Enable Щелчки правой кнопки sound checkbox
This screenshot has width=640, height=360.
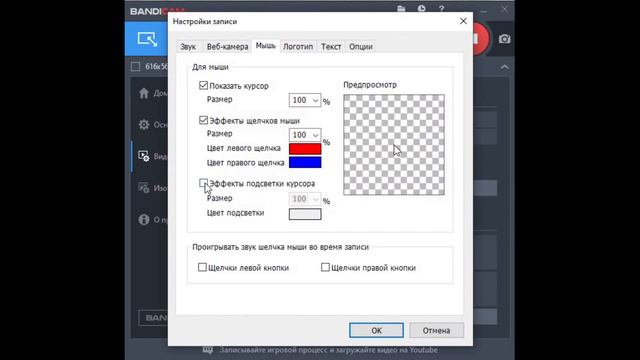click(x=325, y=267)
